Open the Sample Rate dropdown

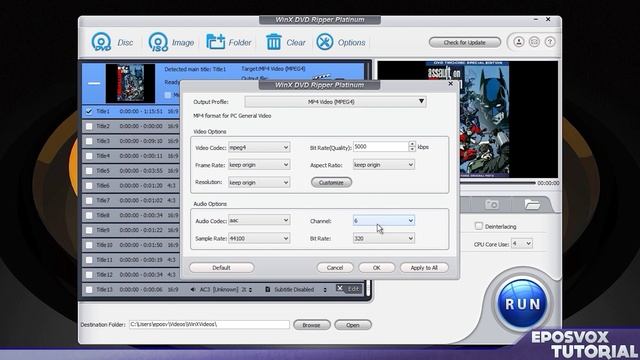click(259, 238)
